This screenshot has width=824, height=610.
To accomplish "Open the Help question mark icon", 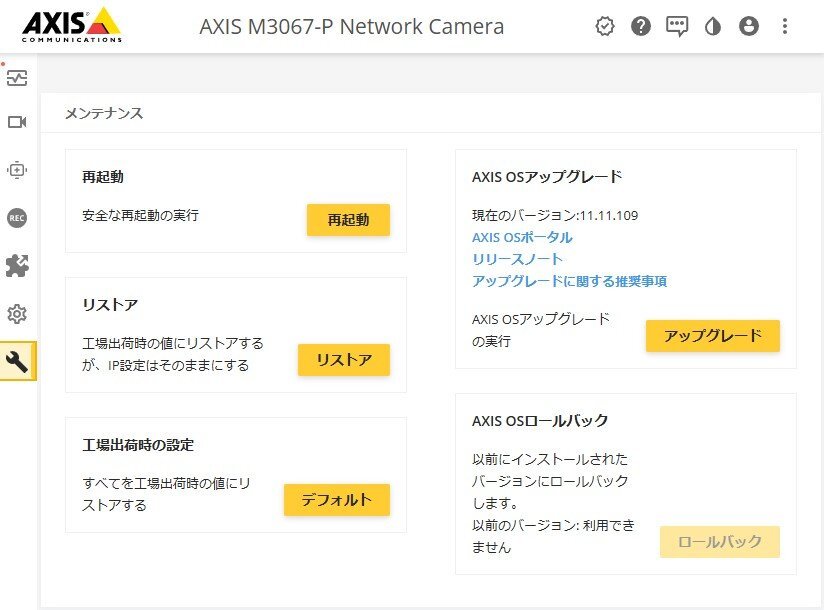I will coord(641,27).
